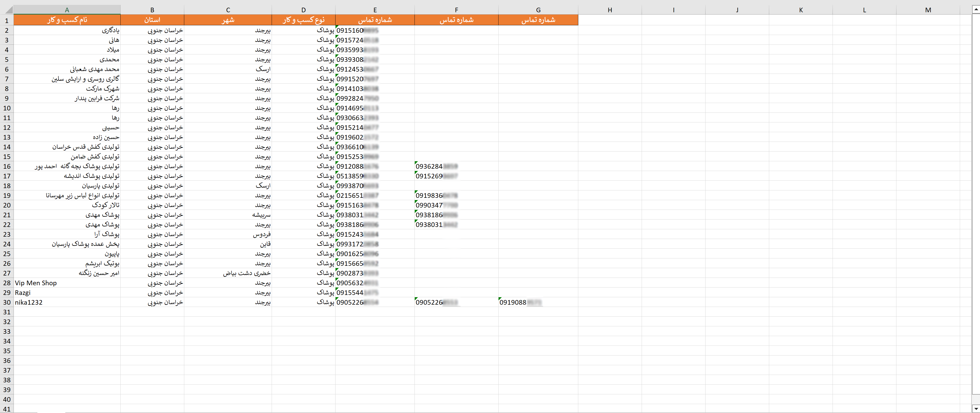
Task: Click the vertical scrollbar up arrow
Action: pyautogui.click(x=976, y=10)
